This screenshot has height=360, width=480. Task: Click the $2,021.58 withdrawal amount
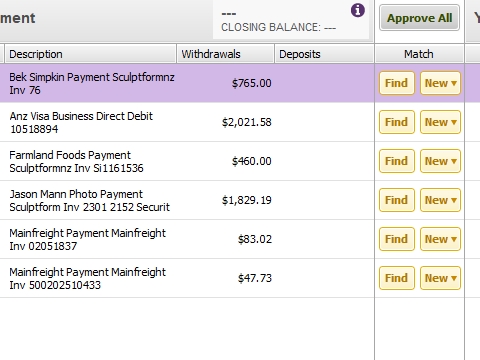point(247,122)
